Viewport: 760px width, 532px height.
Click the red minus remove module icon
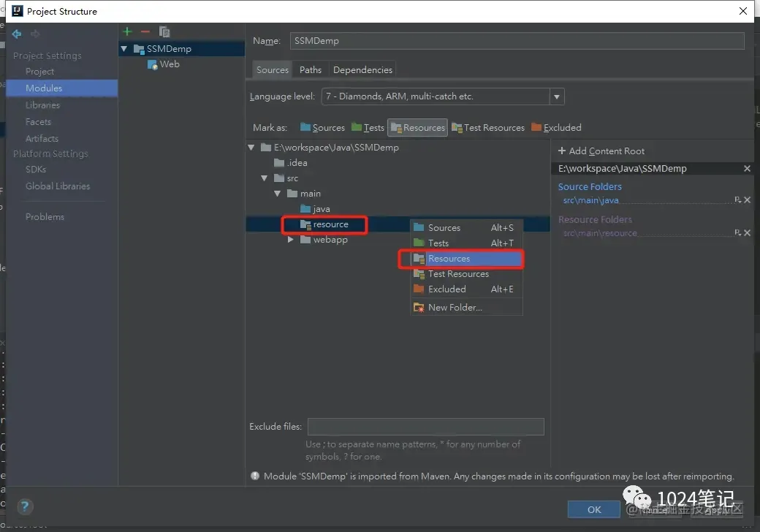tap(145, 31)
